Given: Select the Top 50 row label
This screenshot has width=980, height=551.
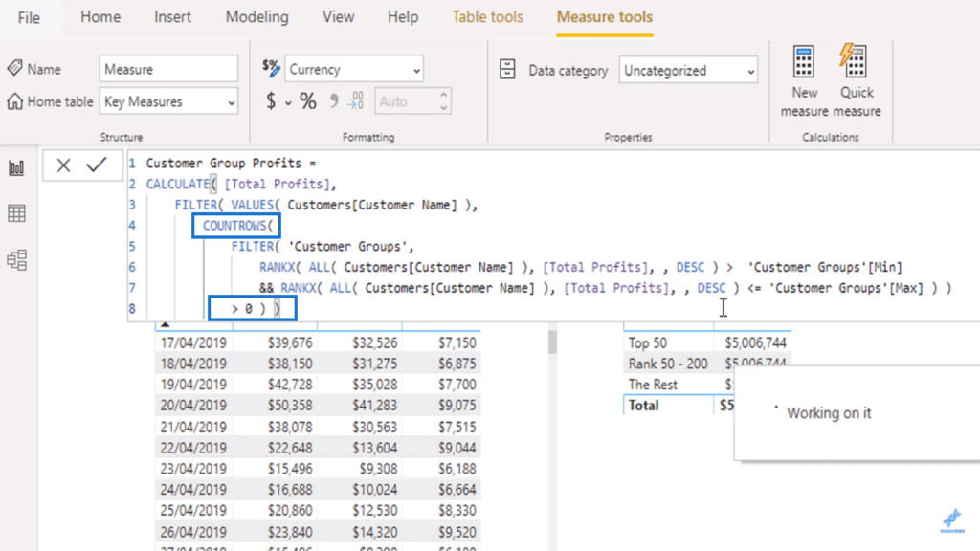Looking at the screenshot, I should click(648, 343).
